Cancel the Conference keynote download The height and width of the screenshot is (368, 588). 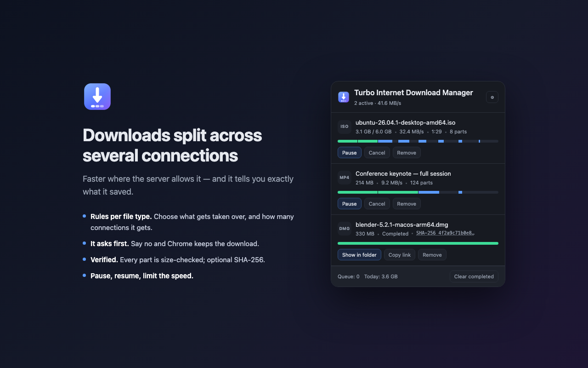[377, 204]
